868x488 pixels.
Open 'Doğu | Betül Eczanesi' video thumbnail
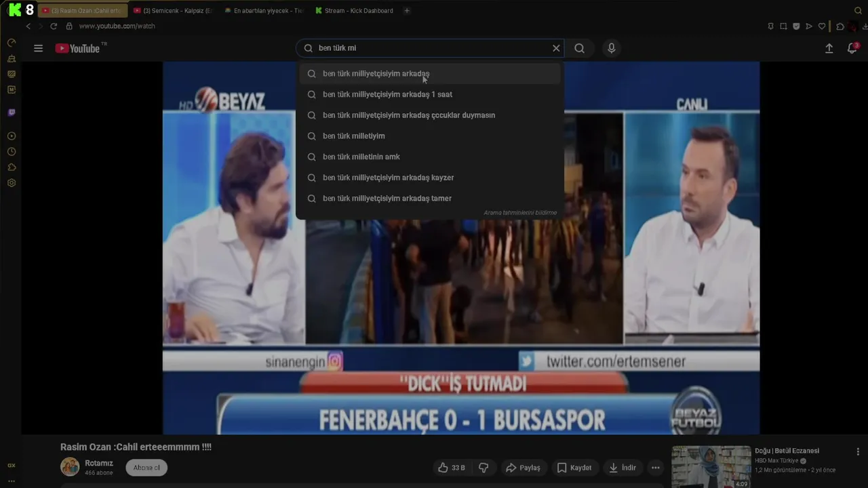[711, 466]
